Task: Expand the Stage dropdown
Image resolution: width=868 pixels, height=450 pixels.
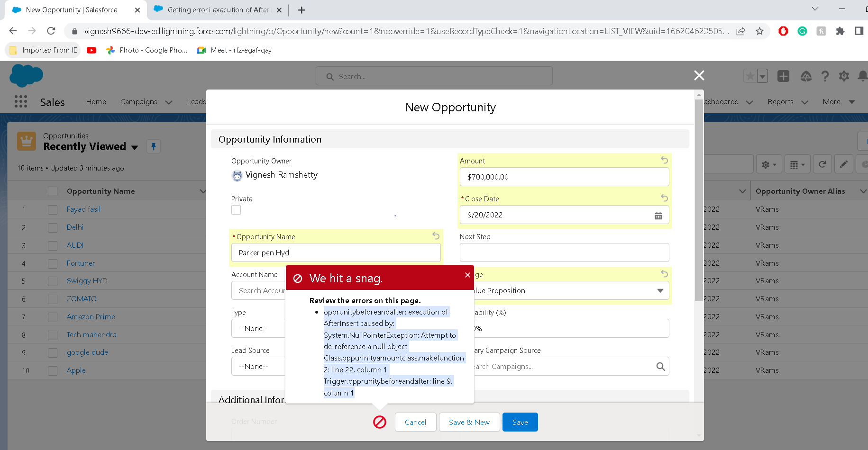Action: [x=660, y=291]
